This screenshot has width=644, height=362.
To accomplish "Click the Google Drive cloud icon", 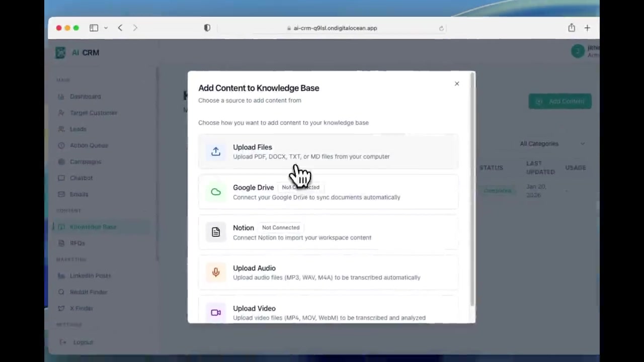I will pyautogui.click(x=216, y=192).
